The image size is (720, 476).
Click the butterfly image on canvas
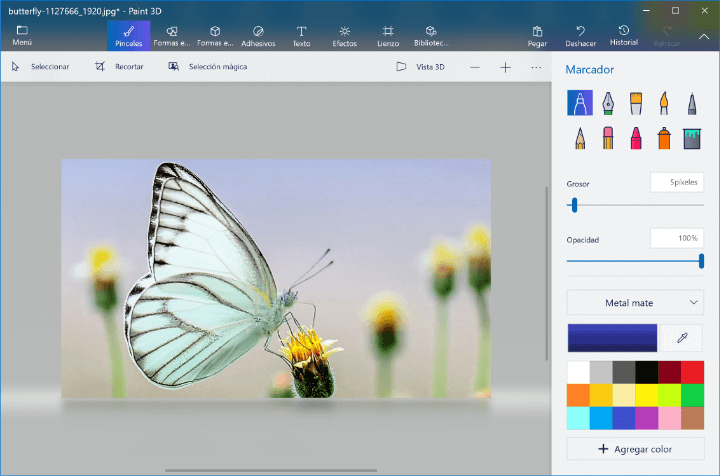[276, 279]
